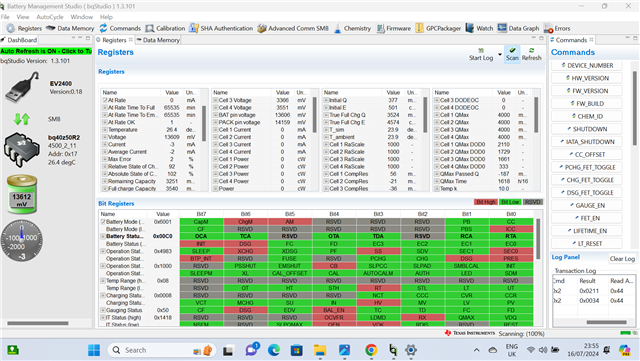Send the LT_RESET command
Screen dimensions: 640x361
(x=587, y=243)
